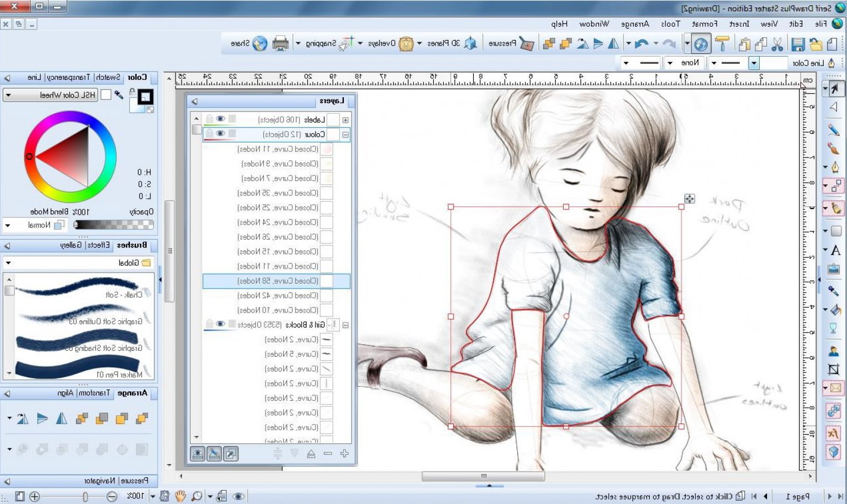Open the line style None dropdown
This screenshot has height=504, width=847.
(670, 63)
